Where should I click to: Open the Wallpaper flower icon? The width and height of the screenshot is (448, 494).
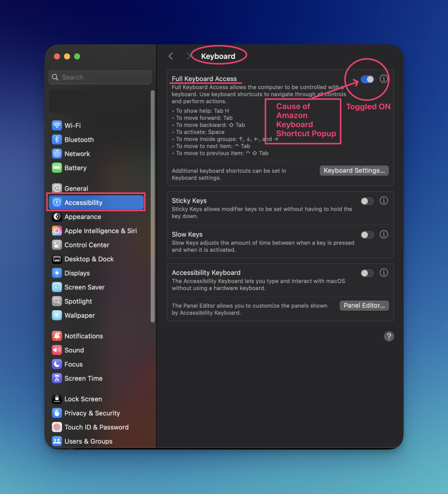click(57, 316)
